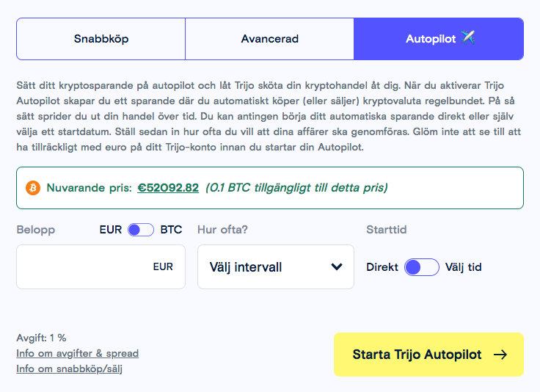540x392 pixels.
Task: Click the Nuvarande pris info box
Action: 270,188
